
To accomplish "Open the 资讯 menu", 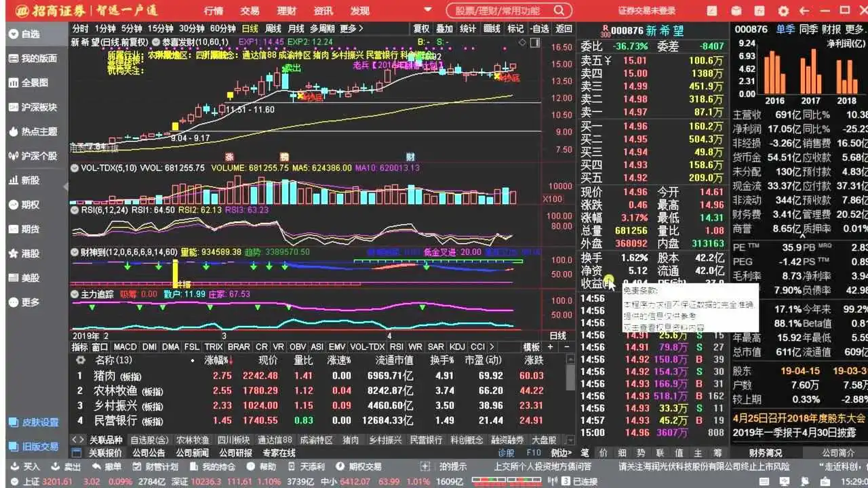I will point(323,11).
